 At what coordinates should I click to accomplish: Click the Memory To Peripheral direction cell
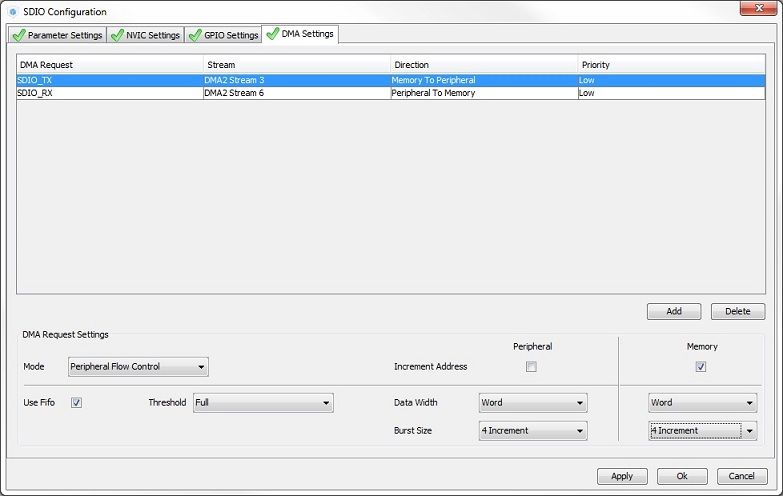pos(484,80)
